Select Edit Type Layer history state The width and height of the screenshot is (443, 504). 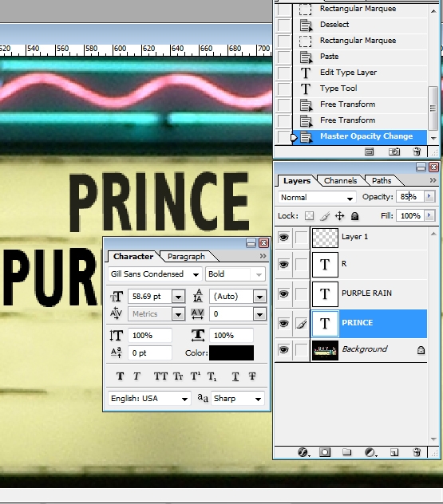[360, 73]
